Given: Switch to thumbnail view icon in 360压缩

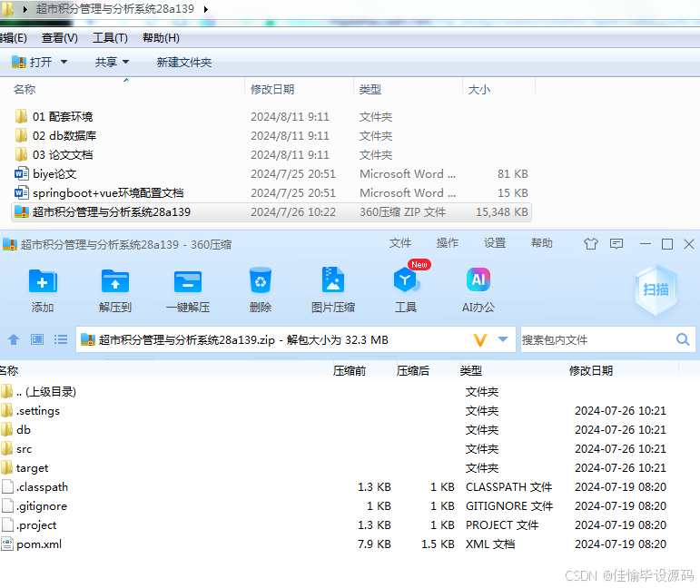Looking at the screenshot, I should point(37,340).
